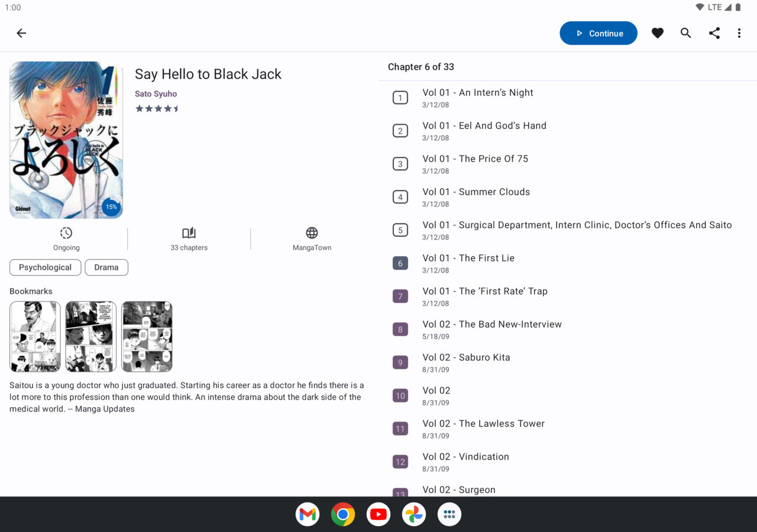Open the third bookmark thumbnail

click(x=147, y=336)
